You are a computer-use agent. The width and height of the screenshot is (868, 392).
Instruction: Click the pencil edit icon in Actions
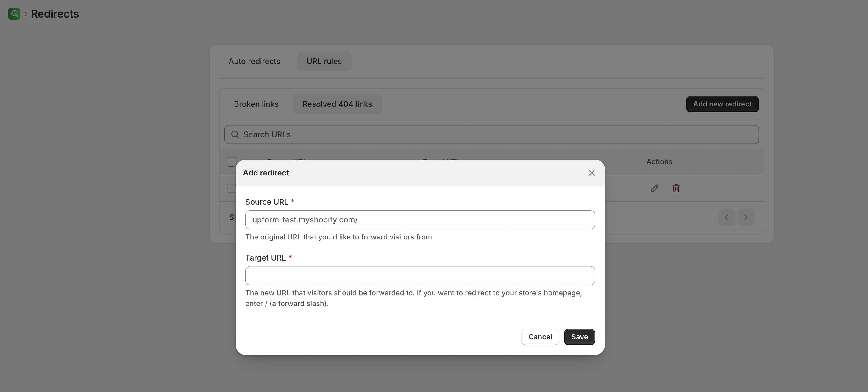point(654,188)
